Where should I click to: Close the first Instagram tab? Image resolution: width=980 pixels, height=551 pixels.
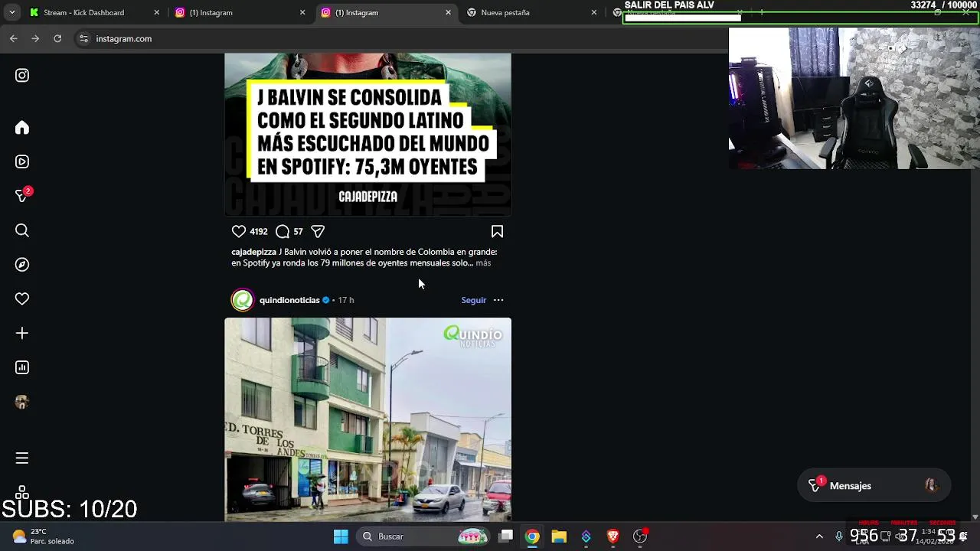(302, 12)
